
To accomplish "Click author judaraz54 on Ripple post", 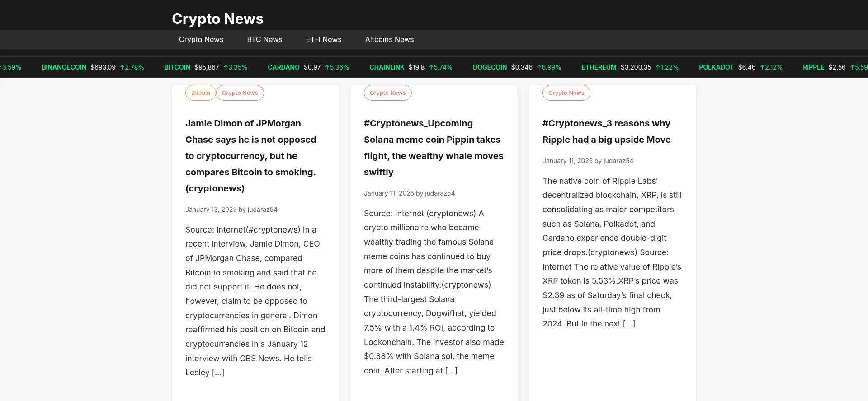I will 618,161.
